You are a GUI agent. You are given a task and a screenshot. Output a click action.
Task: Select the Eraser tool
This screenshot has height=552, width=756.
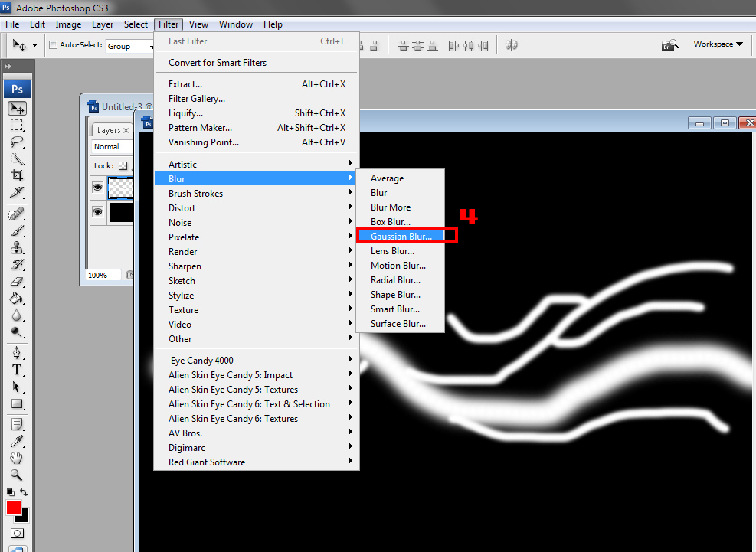pos(17,282)
